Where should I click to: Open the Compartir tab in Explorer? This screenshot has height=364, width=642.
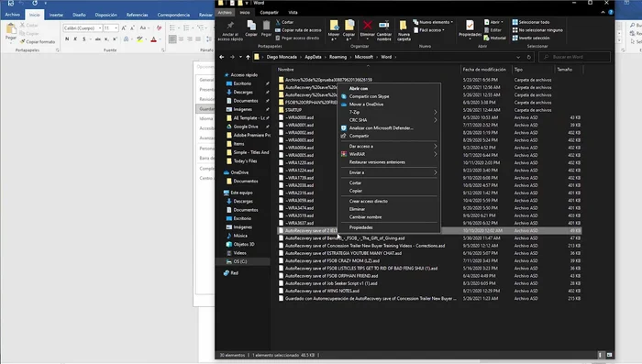[269, 12]
